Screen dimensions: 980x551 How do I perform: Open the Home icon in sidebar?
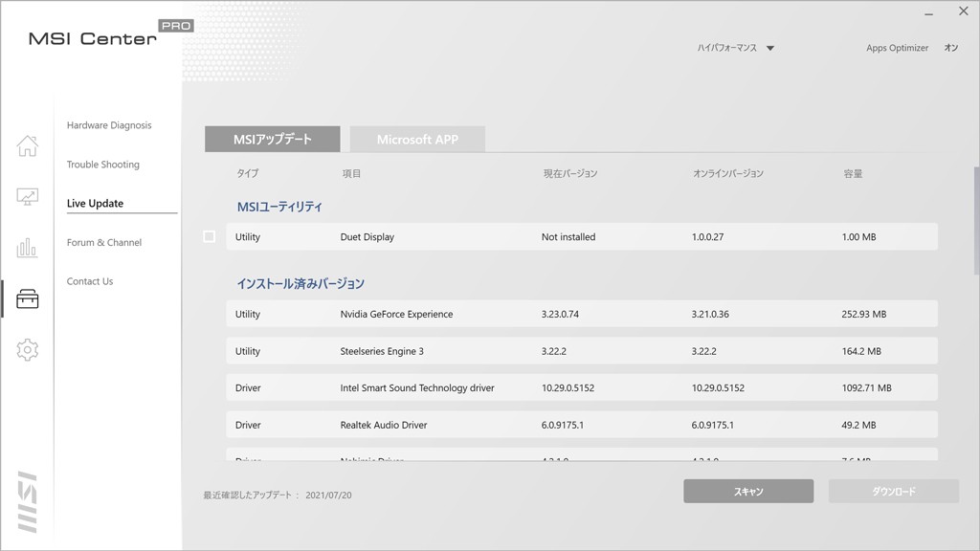point(28,145)
